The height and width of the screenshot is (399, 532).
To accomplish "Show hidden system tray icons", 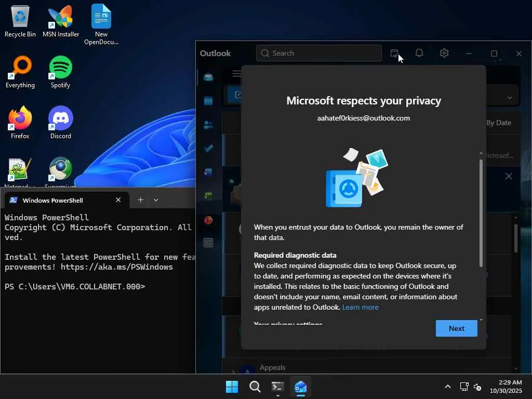I will [448, 387].
